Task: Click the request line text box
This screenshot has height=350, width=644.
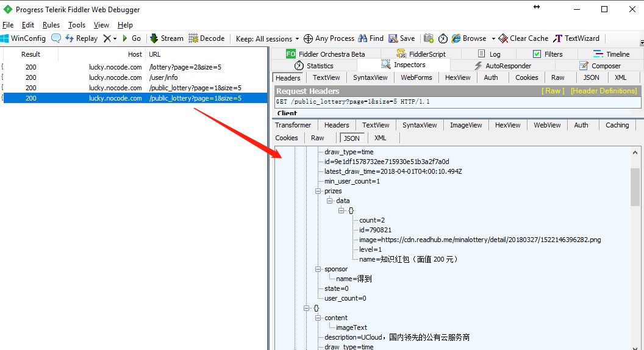Action: [x=457, y=101]
